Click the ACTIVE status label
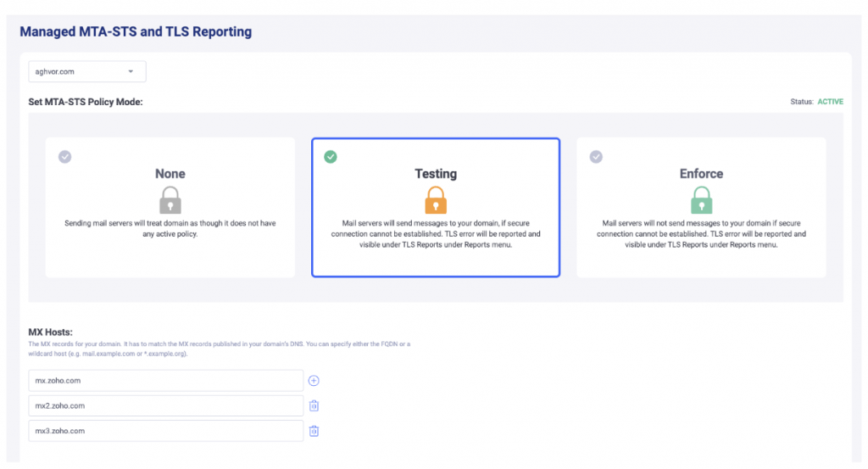 pyautogui.click(x=830, y=102)
